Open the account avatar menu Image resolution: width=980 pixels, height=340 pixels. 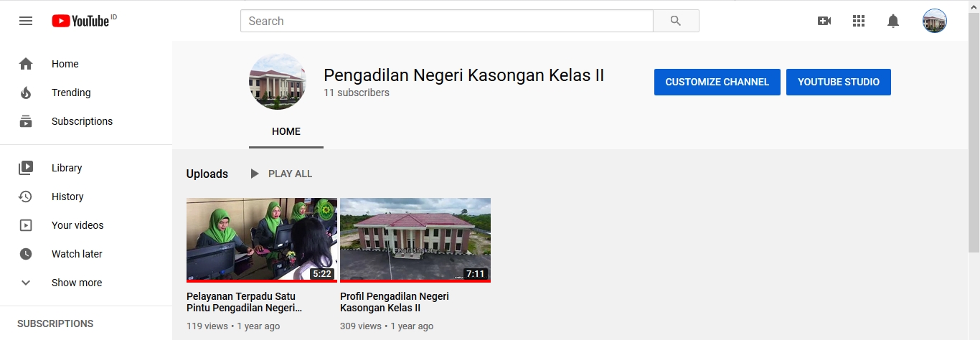tap(935, 21)
